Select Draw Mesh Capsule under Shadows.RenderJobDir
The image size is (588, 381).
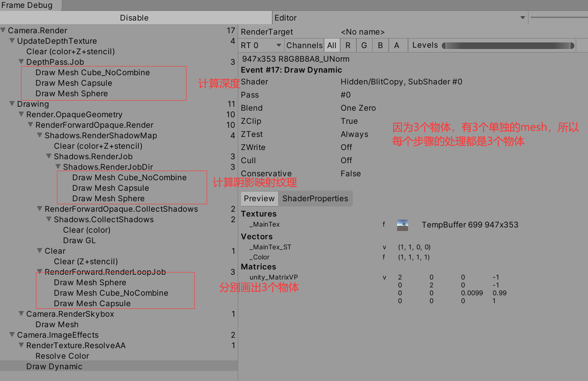click(x=110, y=188)
